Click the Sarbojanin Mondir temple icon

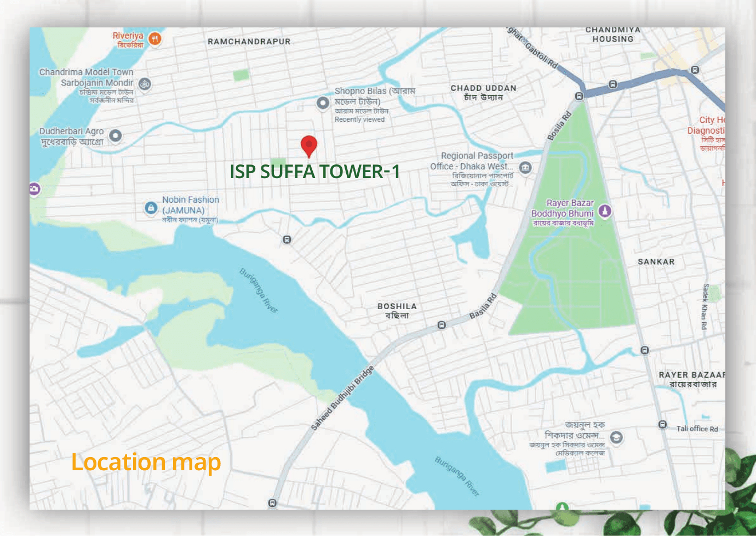tap(145, 84)
